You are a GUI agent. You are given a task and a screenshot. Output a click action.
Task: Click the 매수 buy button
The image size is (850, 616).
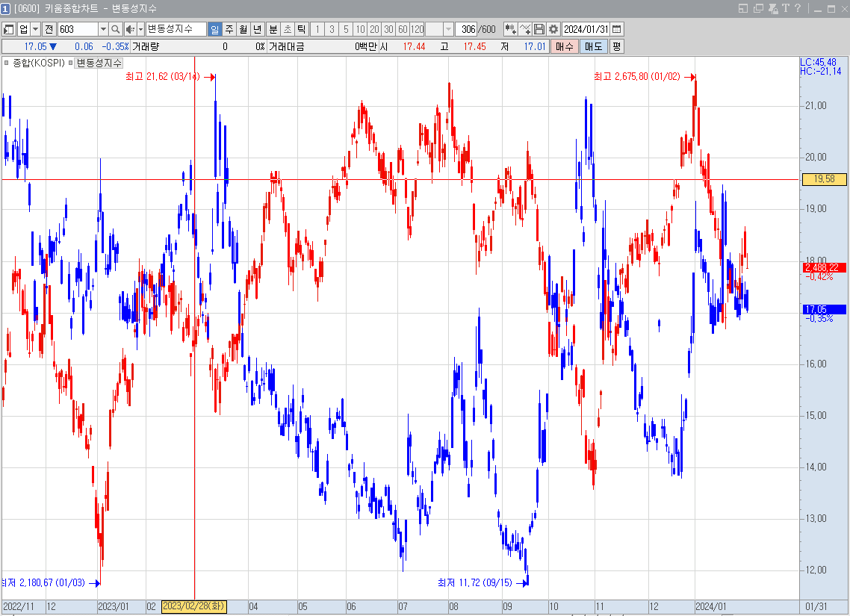click(565, 46)
